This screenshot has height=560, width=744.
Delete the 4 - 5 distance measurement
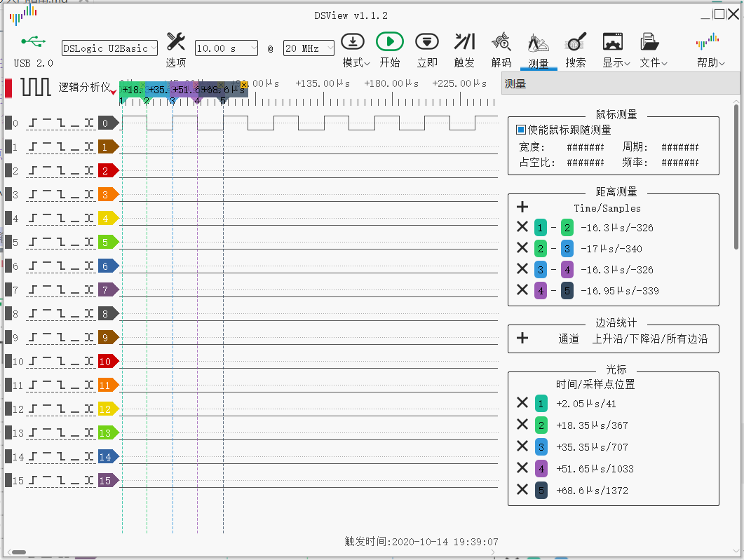tap(522, 289)
